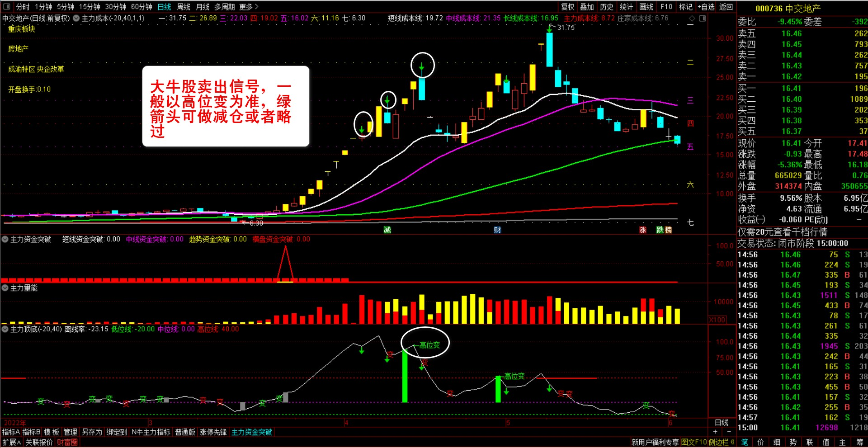Click the zoom in plus button

(x=715, y=432)
